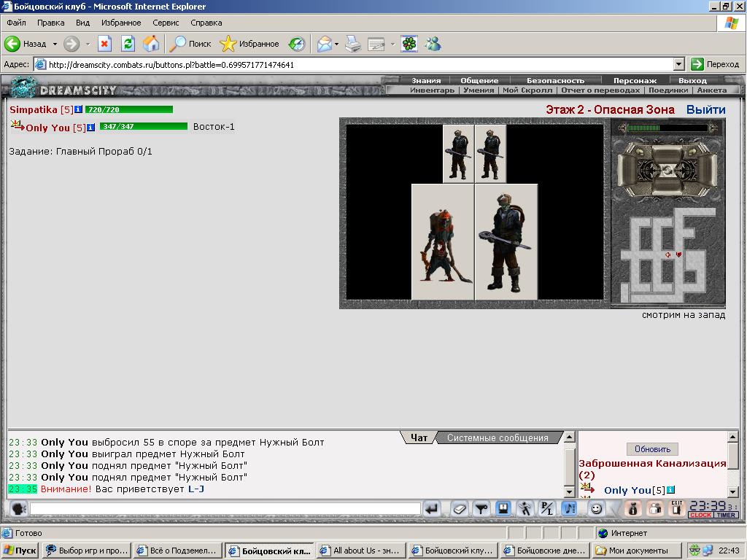Toggle the music note sound icon

click(569, 509)
